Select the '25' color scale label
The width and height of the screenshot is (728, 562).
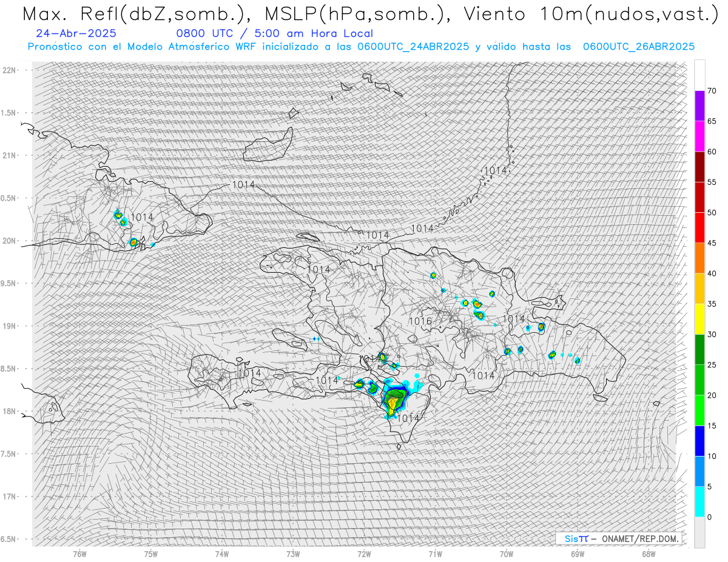pos(712,365)
